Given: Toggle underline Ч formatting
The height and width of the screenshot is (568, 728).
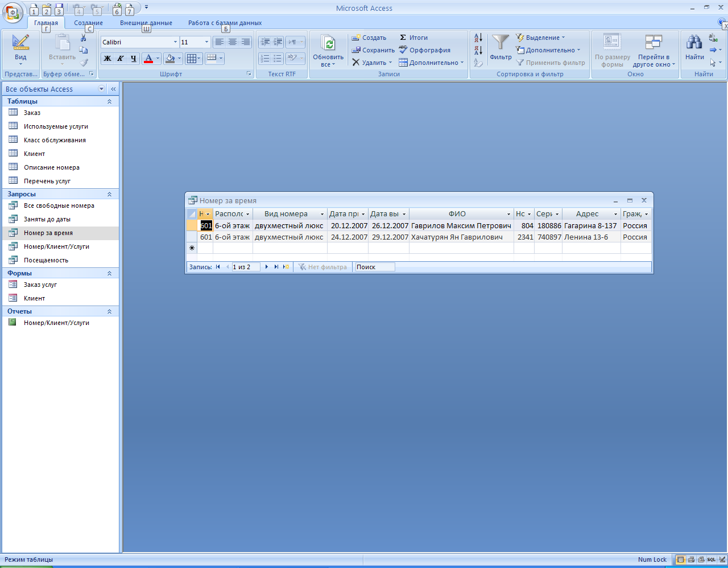Looking at the screenshot, I should 134,59.
